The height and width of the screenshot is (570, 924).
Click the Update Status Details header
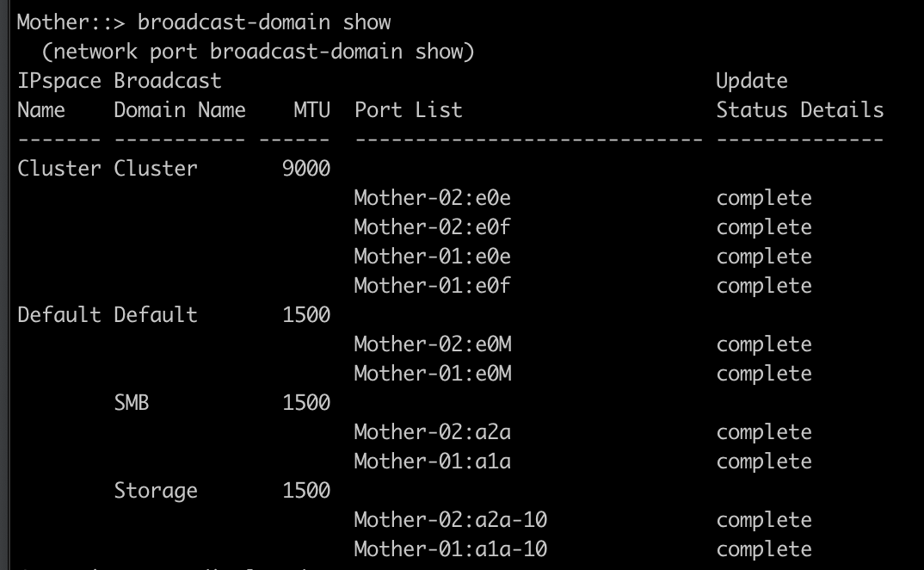pyautogui.click(x=799, y=110)
